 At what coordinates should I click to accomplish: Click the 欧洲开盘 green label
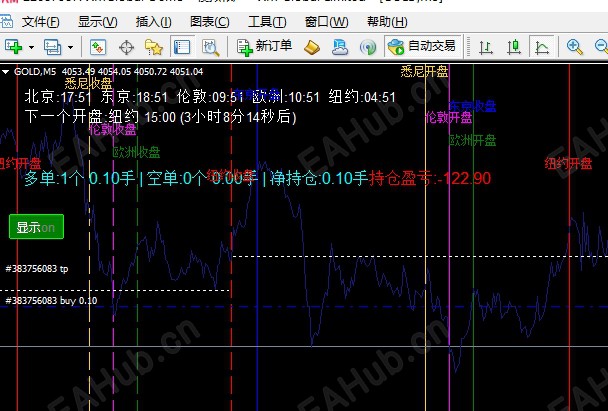472,140
